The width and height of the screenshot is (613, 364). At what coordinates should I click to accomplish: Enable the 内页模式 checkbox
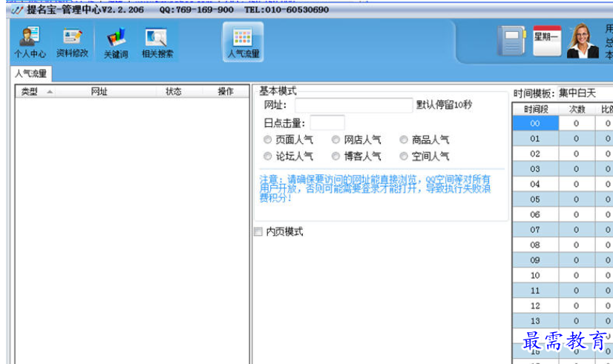pos(258,231)
